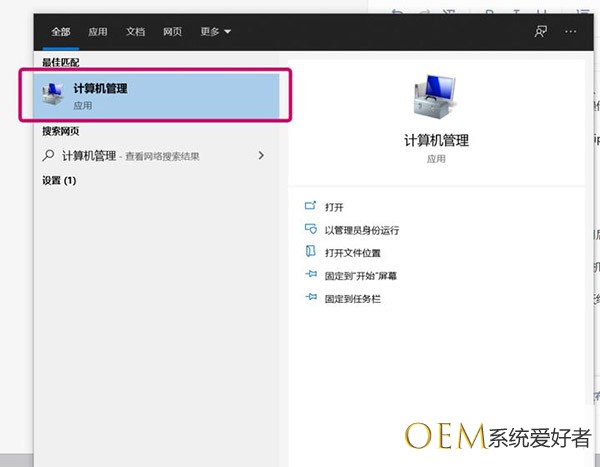Click the magnifier icon beside web search suggestion
Viewport: 600px width, 467px height.
pos(49,156)
